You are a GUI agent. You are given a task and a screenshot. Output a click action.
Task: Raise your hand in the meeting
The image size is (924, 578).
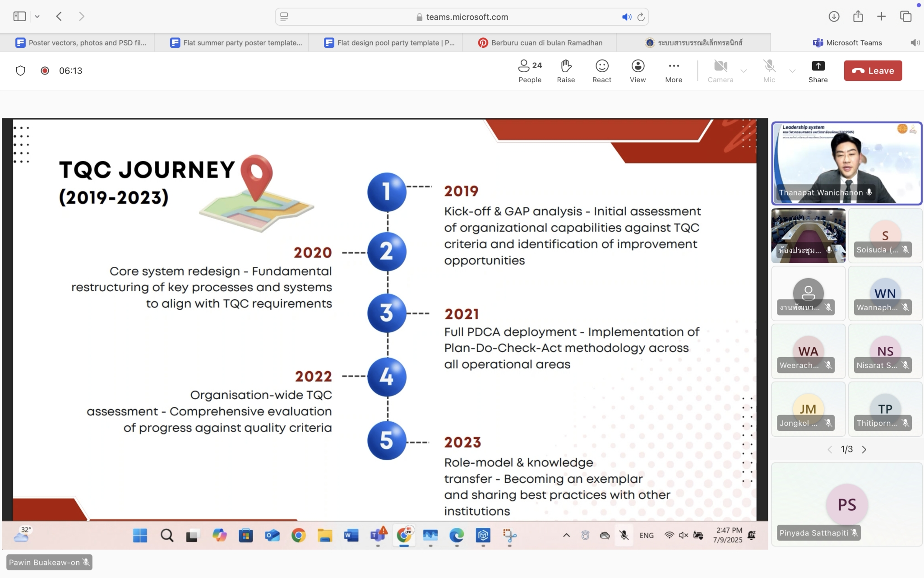[x=566, y=71]
